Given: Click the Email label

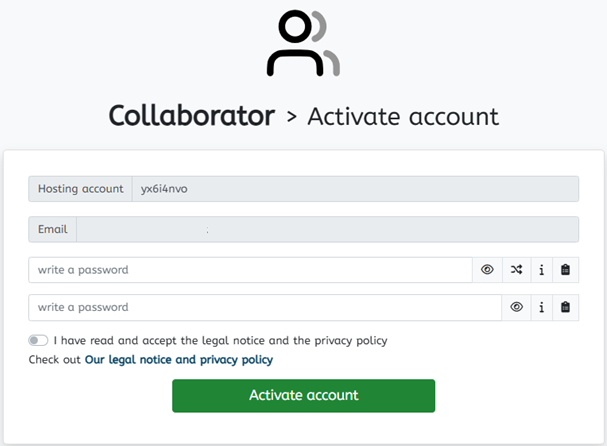Looking at the screenshot, I should pyautogui.click(x=52, y=229).
